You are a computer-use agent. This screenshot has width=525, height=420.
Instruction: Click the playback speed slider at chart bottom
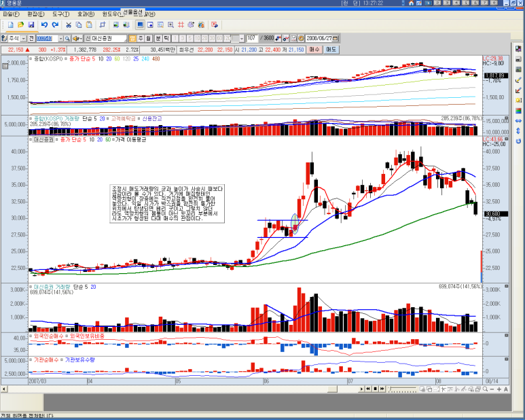pos(402,389)
